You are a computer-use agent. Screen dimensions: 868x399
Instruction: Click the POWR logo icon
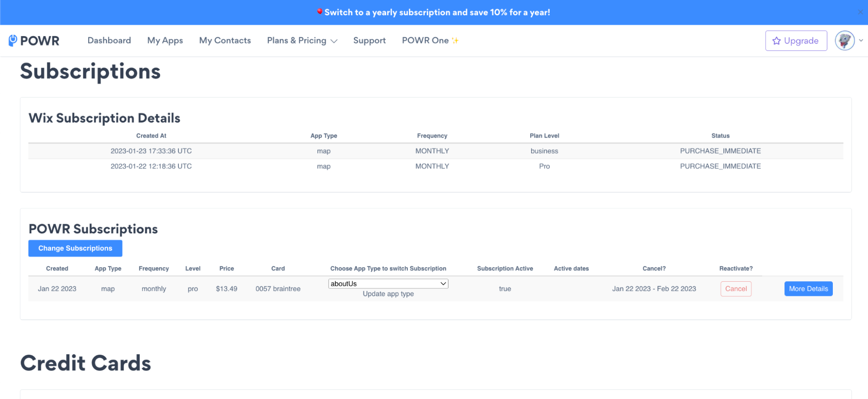[x=13, y=40]
